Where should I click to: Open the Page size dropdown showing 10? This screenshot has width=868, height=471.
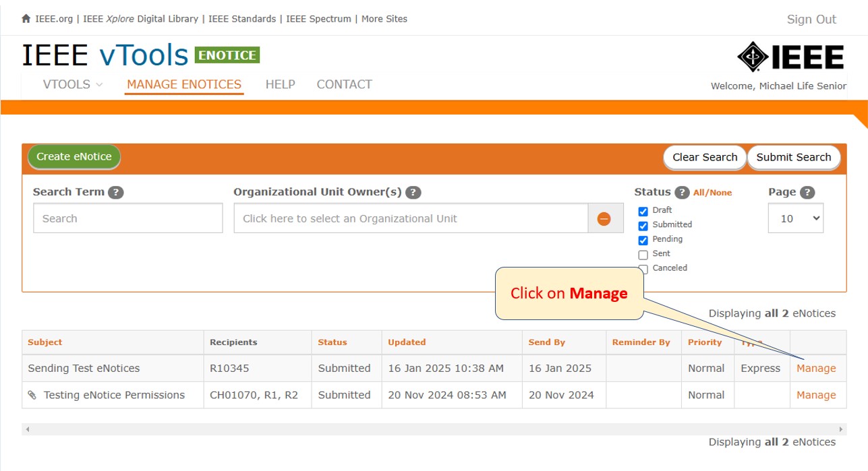pos(796,218)
